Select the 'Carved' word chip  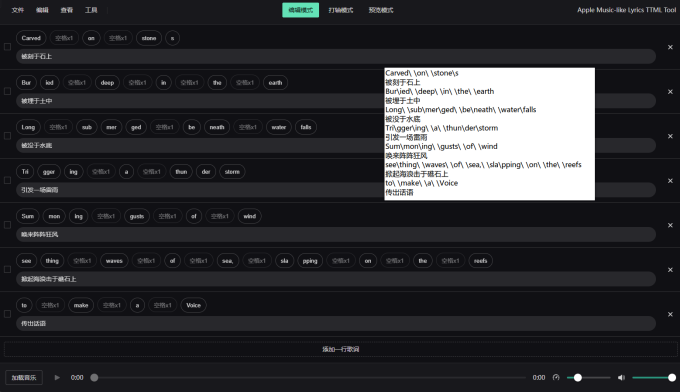(31, 38)
